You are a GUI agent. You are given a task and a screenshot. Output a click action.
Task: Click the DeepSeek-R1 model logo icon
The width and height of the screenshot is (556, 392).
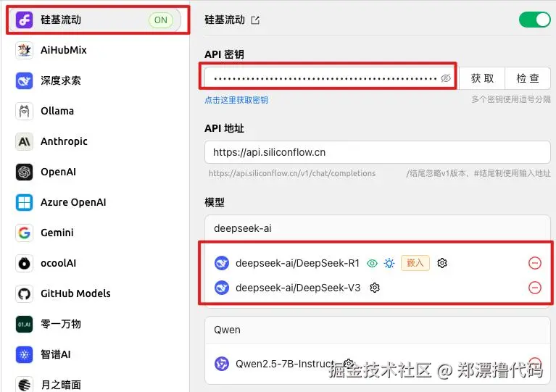[x=222, y=263]
